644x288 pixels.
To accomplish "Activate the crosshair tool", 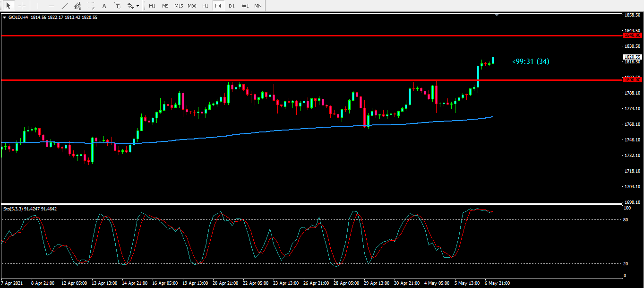I will 21,6.
